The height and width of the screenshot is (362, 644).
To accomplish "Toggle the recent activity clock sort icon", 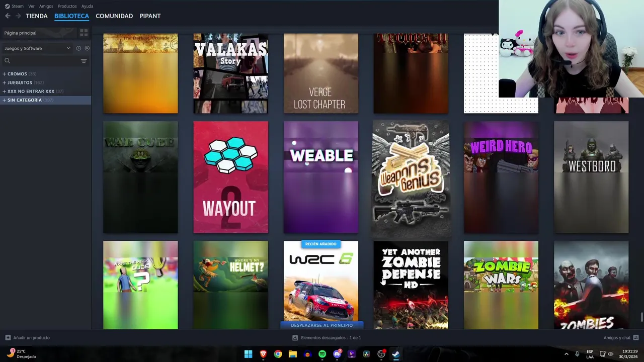I will [x=78, y=48].
